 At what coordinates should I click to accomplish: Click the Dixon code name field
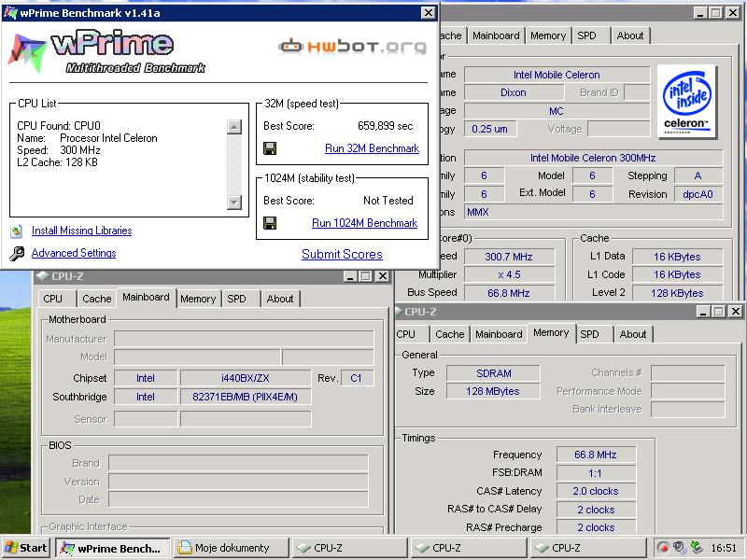tap(514, 92)
